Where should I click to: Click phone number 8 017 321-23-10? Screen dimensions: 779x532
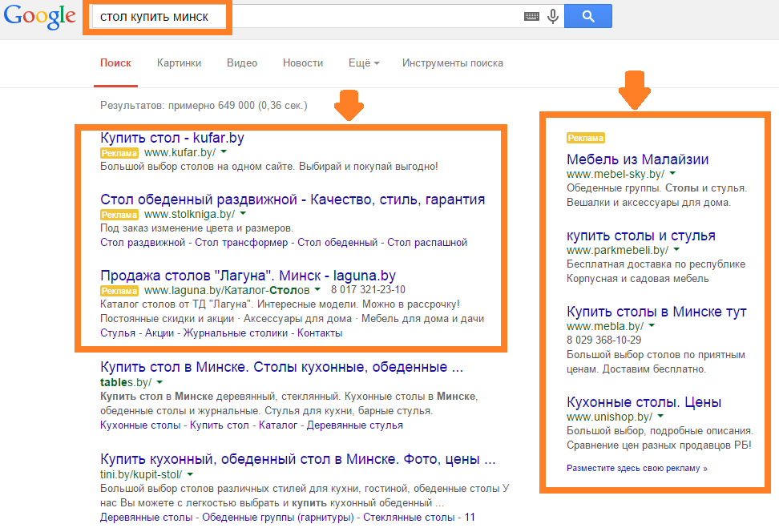[x=368, y=289]
